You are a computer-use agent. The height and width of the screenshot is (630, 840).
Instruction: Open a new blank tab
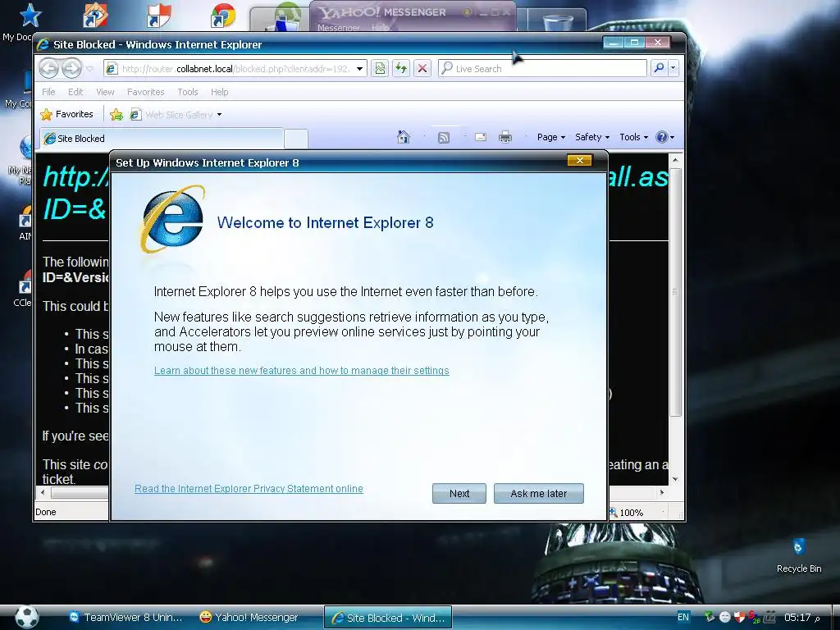pyautogui.click(x=295, y=139)
